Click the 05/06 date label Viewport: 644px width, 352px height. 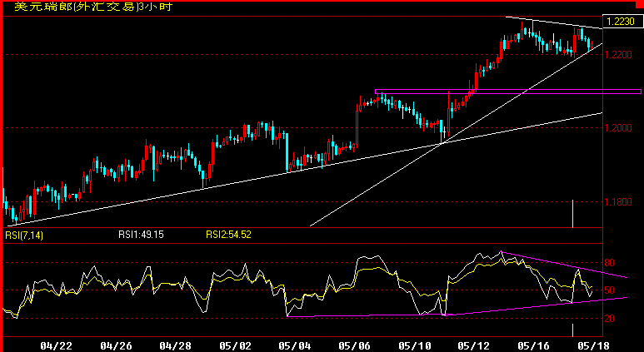355,346
